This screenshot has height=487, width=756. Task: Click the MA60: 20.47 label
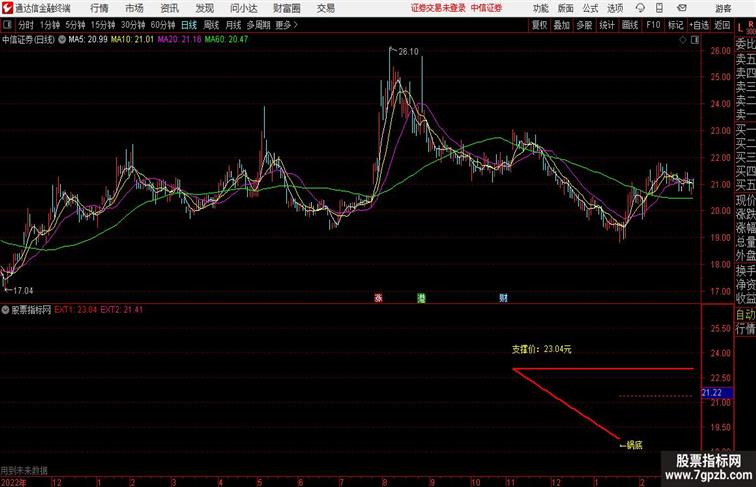click(x=226, y=40)
